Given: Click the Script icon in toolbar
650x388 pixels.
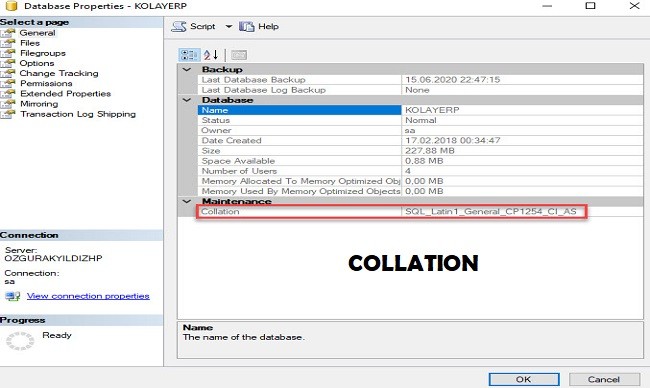Looking at the screenshot, I should (x=179, y=27).
